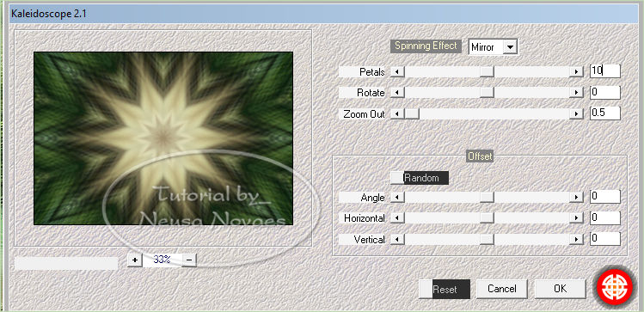Click the kaleidoscope preview image

click(x=163, y=138)
